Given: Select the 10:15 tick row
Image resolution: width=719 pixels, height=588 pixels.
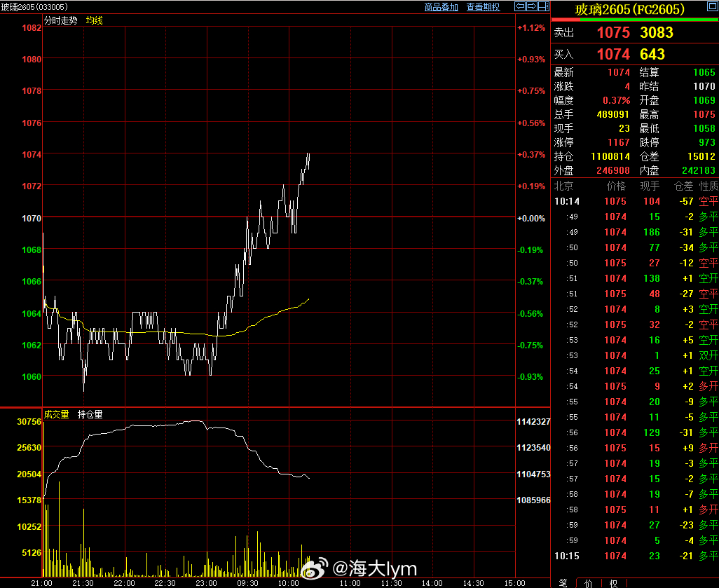Looking at the screenshot, I should pos(636,556).
